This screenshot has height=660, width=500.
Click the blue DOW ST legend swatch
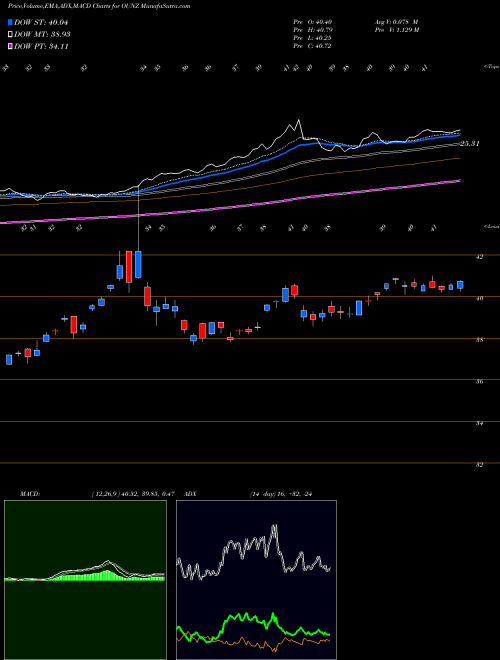[11, 23]
